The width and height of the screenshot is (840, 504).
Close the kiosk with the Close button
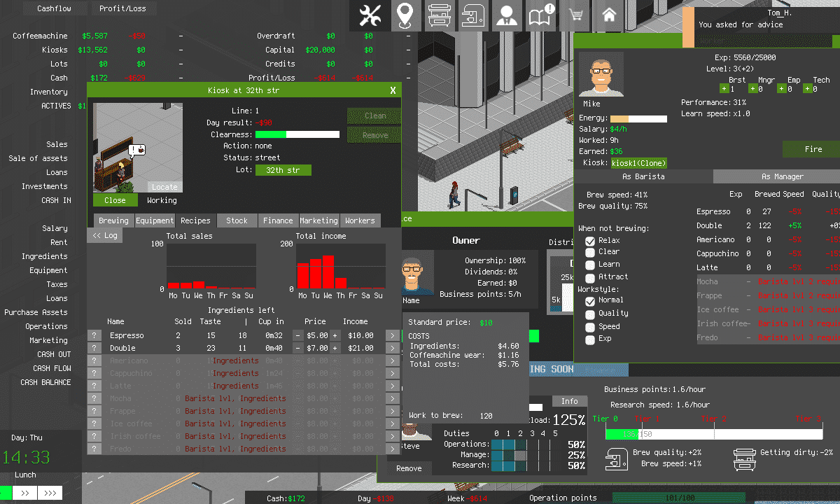115,200
